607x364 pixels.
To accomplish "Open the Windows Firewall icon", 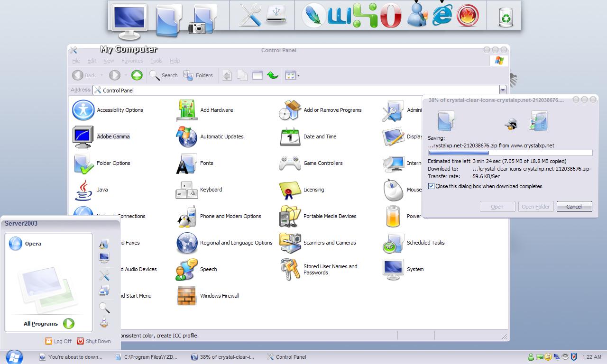I will [187, 296].
